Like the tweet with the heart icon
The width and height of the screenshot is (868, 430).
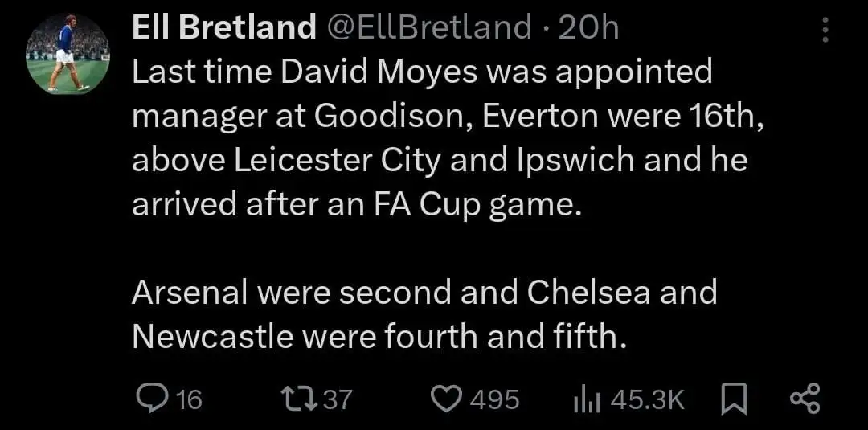pyautogui.click(x=445, y=399)
